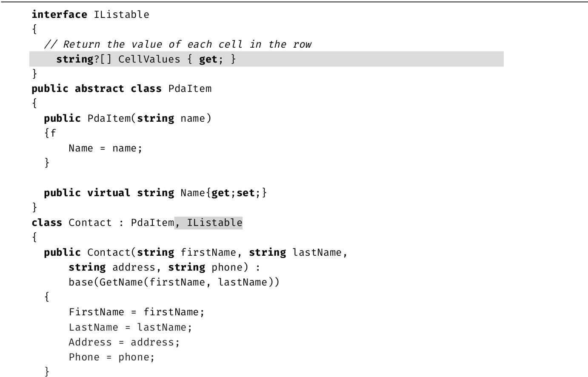
Task: Click the 'interface' keyword on the first line
Action: (59, 14)
